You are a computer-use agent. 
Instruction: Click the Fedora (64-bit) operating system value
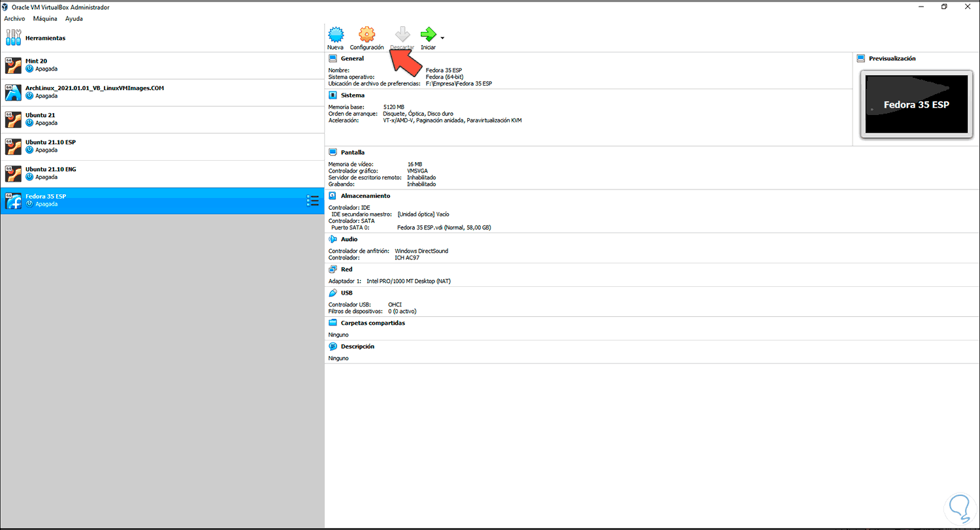click(x=444, y=76)
